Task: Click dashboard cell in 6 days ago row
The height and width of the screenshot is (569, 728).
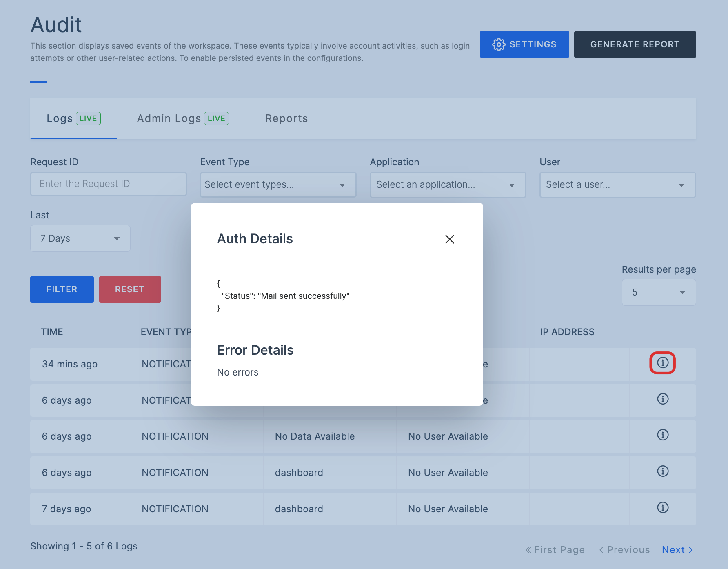Action: pos(299,473)
